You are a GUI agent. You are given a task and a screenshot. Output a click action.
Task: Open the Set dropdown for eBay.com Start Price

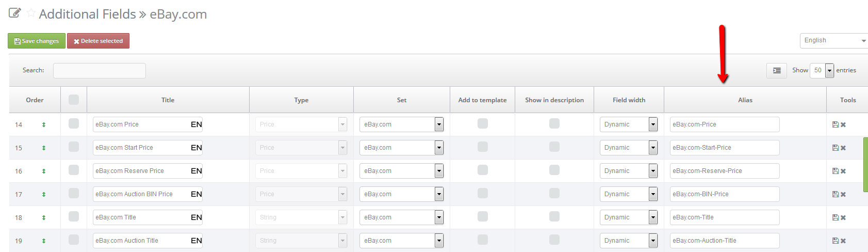pyautogui.click(x=402, y=148)
